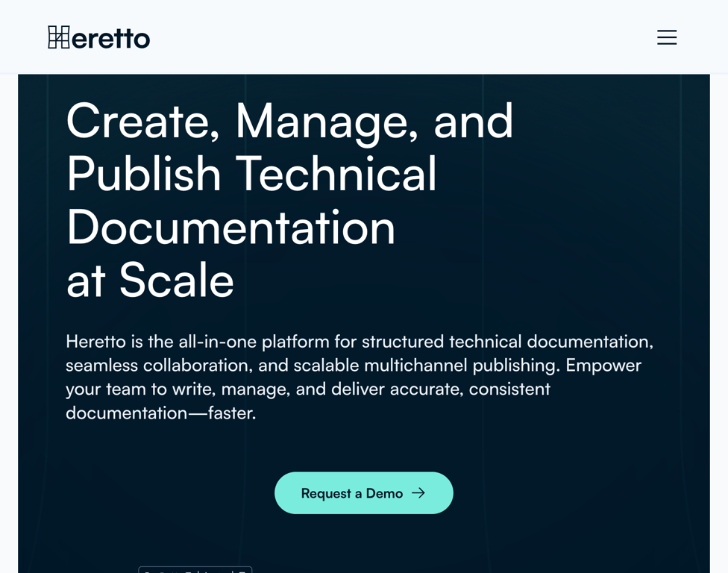
Task: Click the right-arrow glyph near Request a Demo
Action: tap(418, 493)
